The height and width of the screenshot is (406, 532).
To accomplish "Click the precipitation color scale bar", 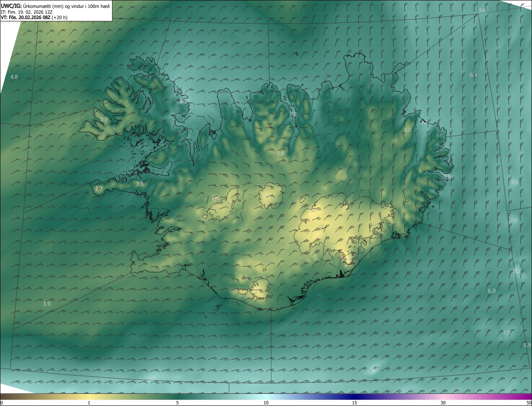I will coord(266,396).
